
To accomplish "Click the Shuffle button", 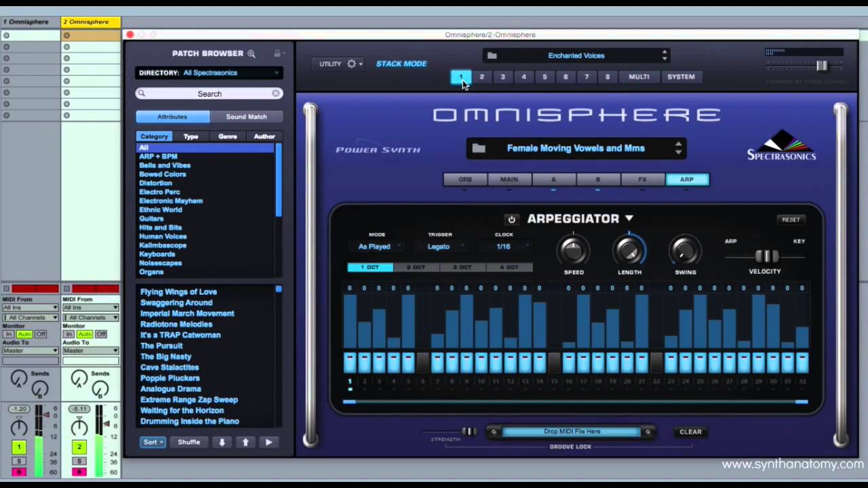I will tap(189, 442).
